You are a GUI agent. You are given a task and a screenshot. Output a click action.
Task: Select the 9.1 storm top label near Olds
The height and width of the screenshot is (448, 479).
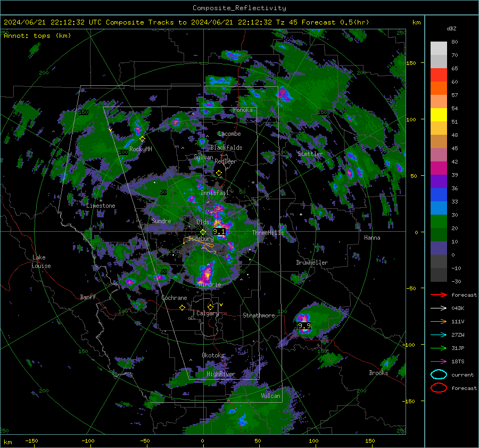pos(219,232)
